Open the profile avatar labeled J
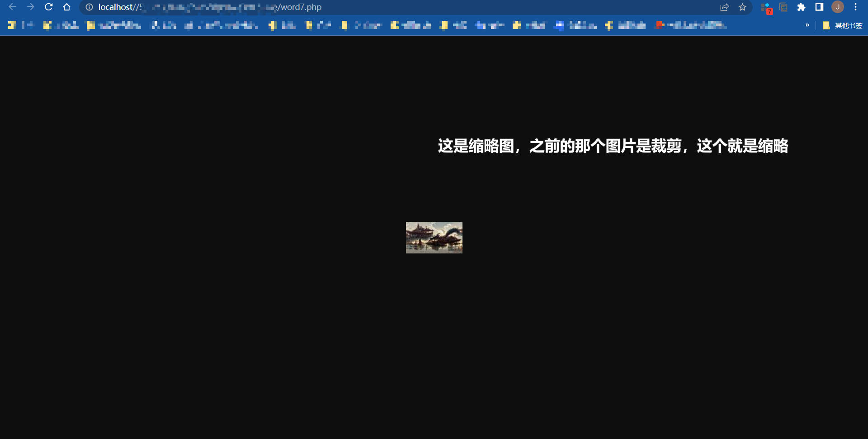The height and width of the screenshot is (439, 868). point(838,7)
